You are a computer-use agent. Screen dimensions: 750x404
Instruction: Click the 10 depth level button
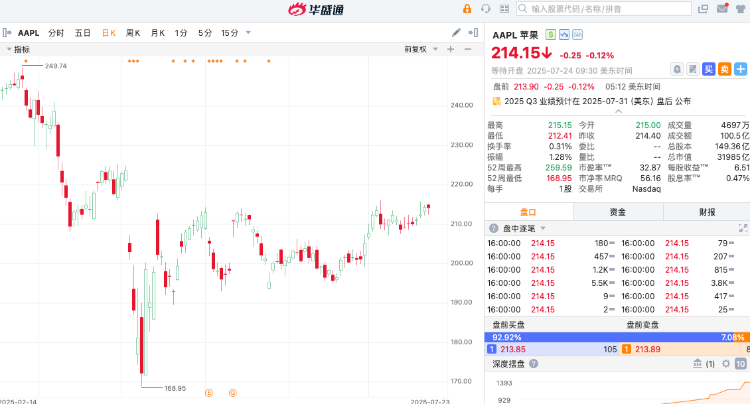(x=740, y=364)
